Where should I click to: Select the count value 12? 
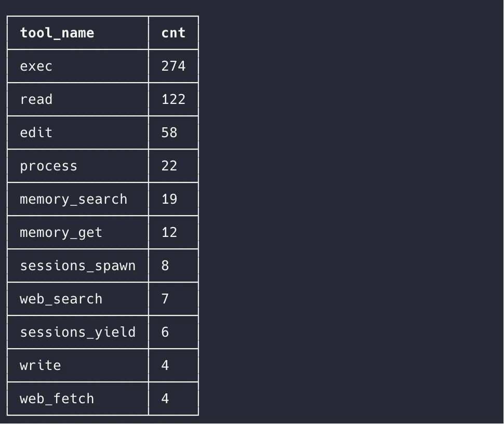(x=169, y=233)
